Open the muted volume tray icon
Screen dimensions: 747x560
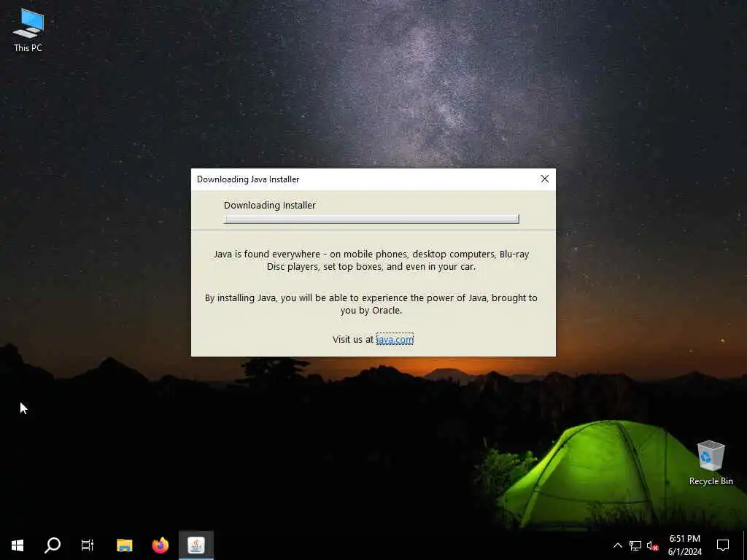click(652, 545)
